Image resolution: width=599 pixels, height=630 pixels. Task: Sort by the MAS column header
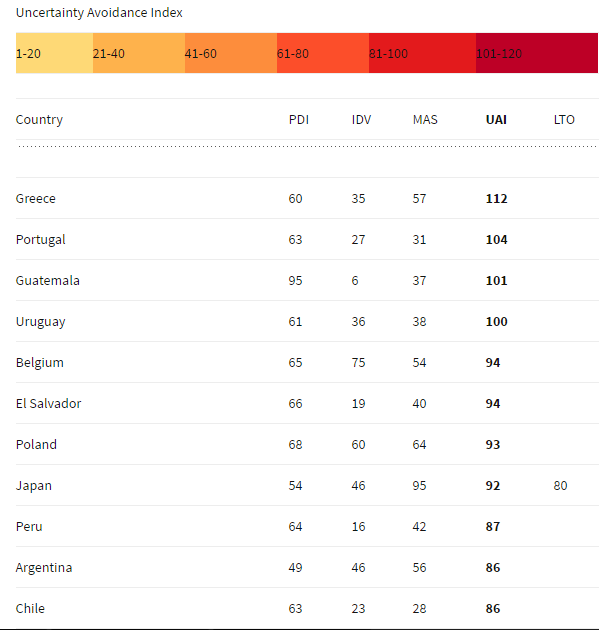(x=425, y=120)
